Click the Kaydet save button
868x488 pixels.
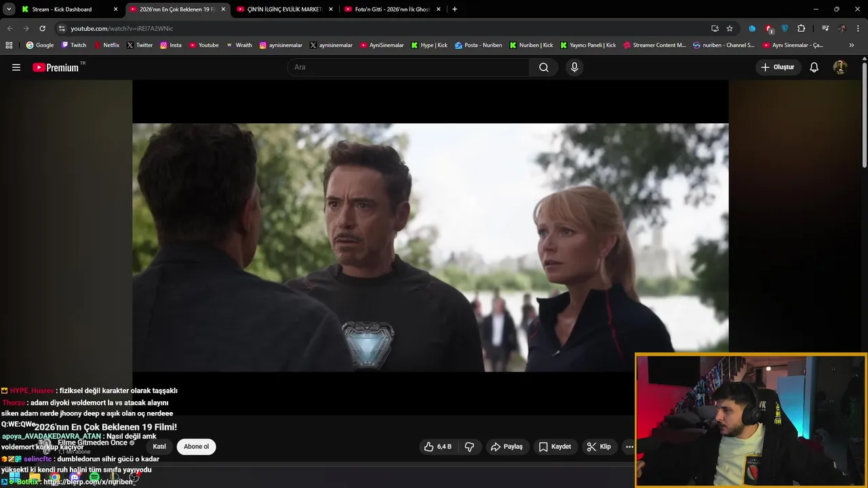pos(555,447)
